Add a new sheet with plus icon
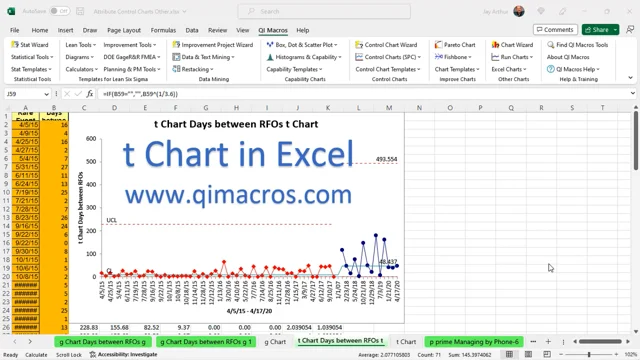 click(x=548, y=342)
